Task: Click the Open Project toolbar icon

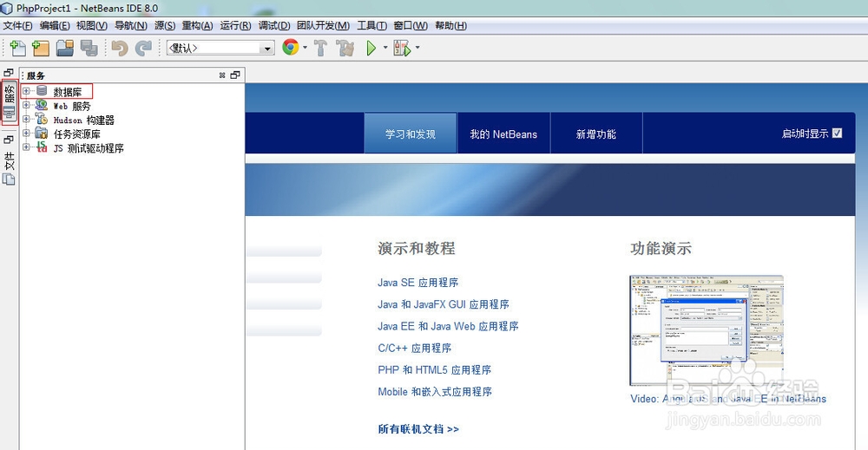Action: coord(65,48)
